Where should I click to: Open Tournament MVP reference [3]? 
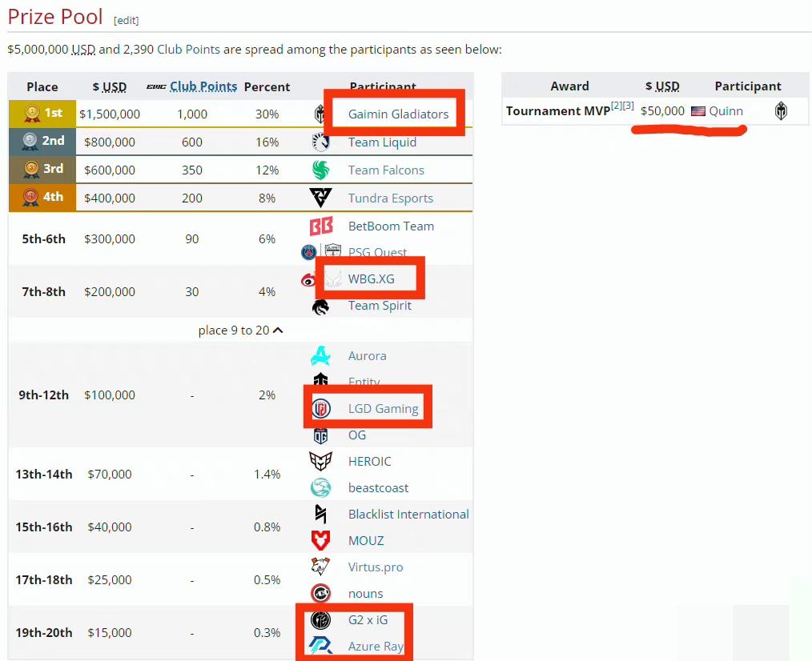click(x=628, y=105)
